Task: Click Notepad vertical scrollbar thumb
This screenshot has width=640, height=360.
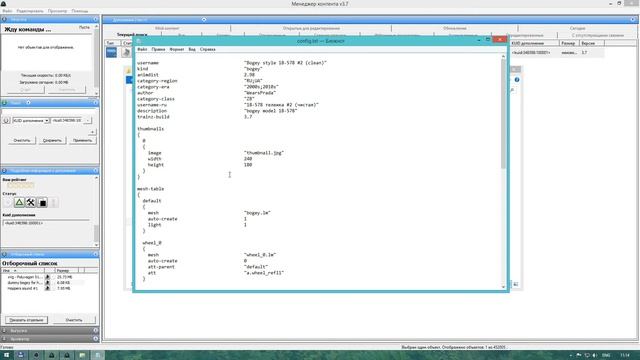Action: (503, 114)
